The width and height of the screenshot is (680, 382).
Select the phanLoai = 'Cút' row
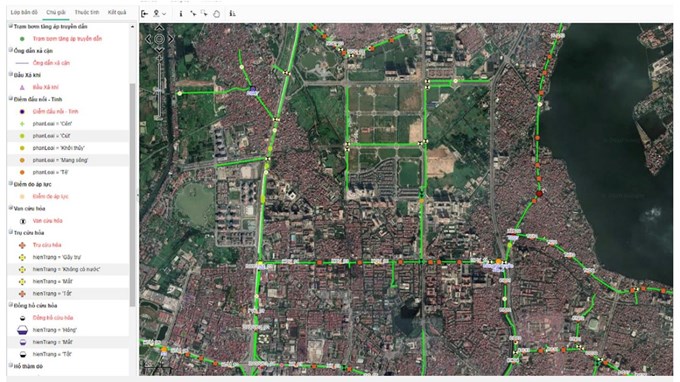68,136
